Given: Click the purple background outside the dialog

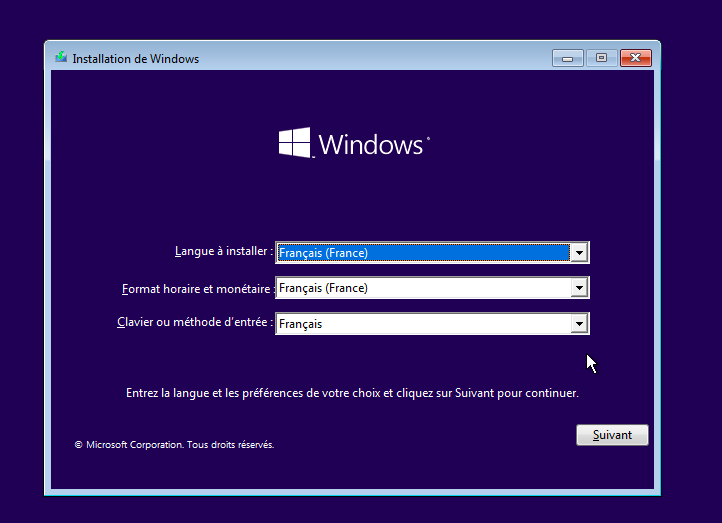Looking at the screenshot, I should click(690, 250).
